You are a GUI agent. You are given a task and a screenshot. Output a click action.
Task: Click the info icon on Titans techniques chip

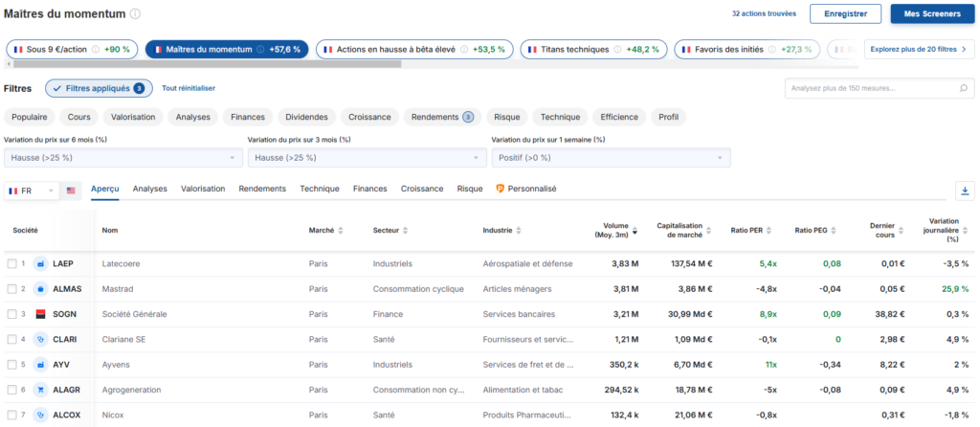click(618, 49)
